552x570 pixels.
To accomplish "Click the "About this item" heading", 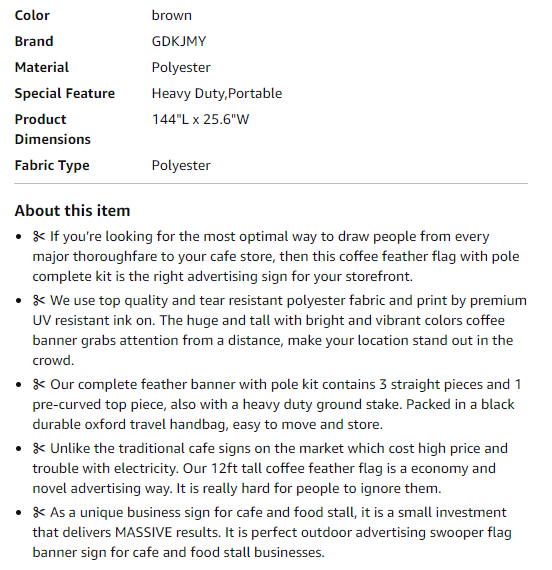I will 72,211.
